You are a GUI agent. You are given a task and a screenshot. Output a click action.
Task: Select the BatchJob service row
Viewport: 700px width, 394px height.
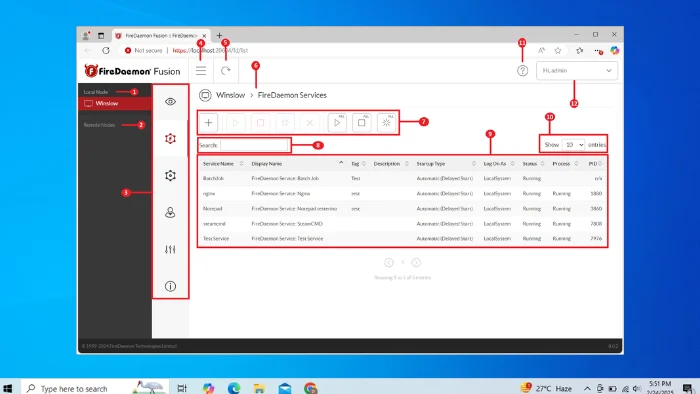[402, 178]
